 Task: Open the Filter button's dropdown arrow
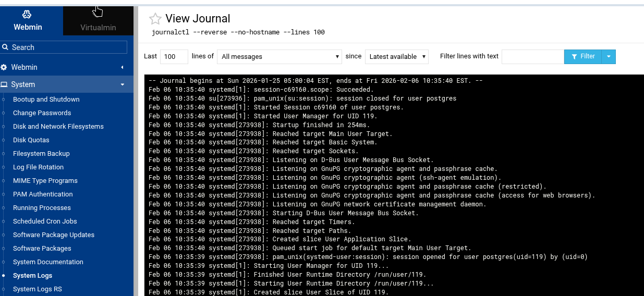(x=609, y=56)
